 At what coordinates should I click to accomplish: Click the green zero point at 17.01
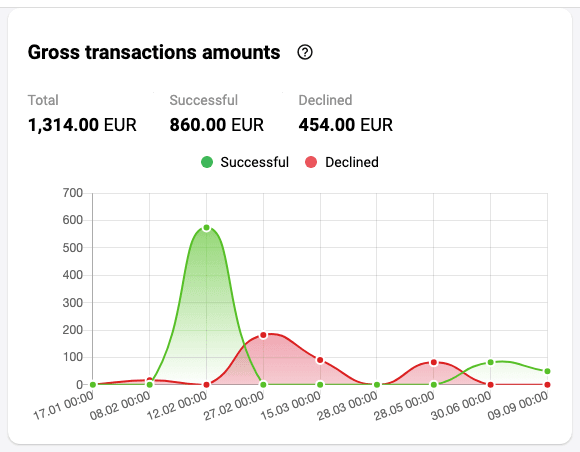pyautogui.click(x=93, y=385)
